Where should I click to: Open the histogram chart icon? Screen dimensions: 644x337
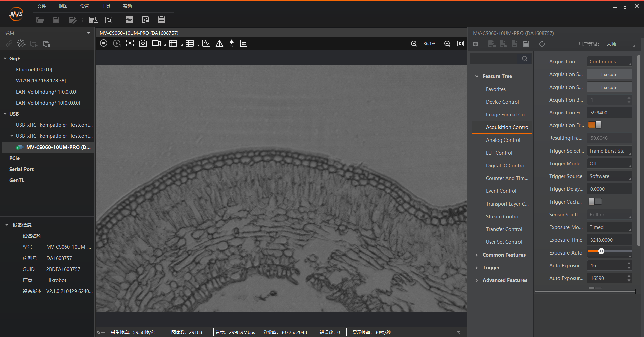pos(206,43)
